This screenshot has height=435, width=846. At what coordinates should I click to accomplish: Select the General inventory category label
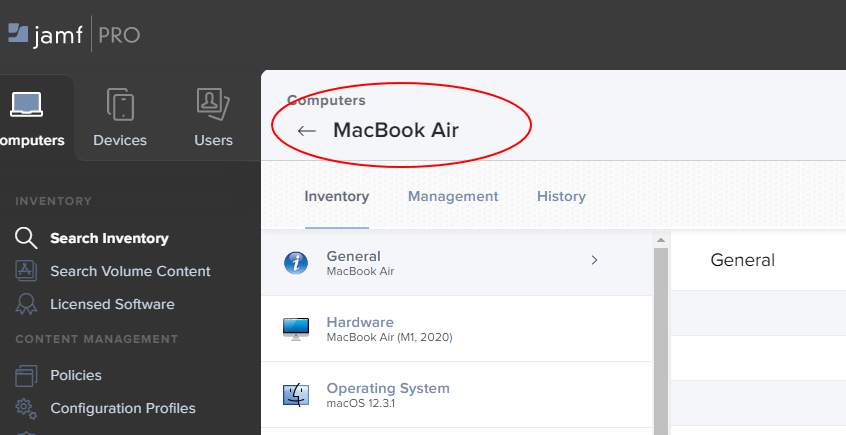coord(353,256)
